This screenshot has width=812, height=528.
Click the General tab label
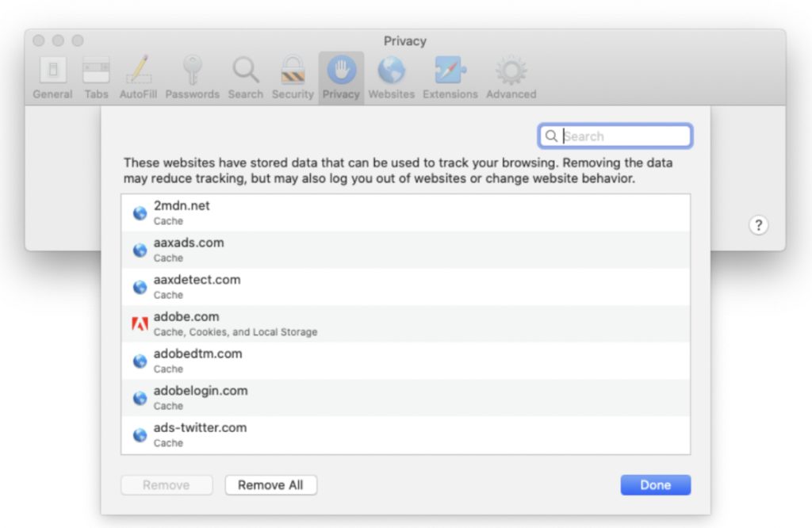pyautogui.click(x=52, y=94)
